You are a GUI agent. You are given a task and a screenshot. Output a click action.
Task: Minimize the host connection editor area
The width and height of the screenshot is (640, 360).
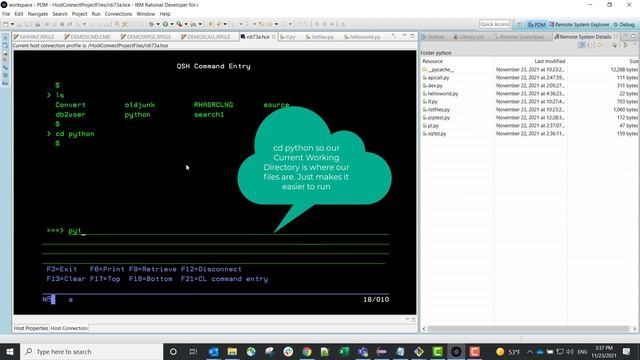pyautogui.click(x=404, y=36)
